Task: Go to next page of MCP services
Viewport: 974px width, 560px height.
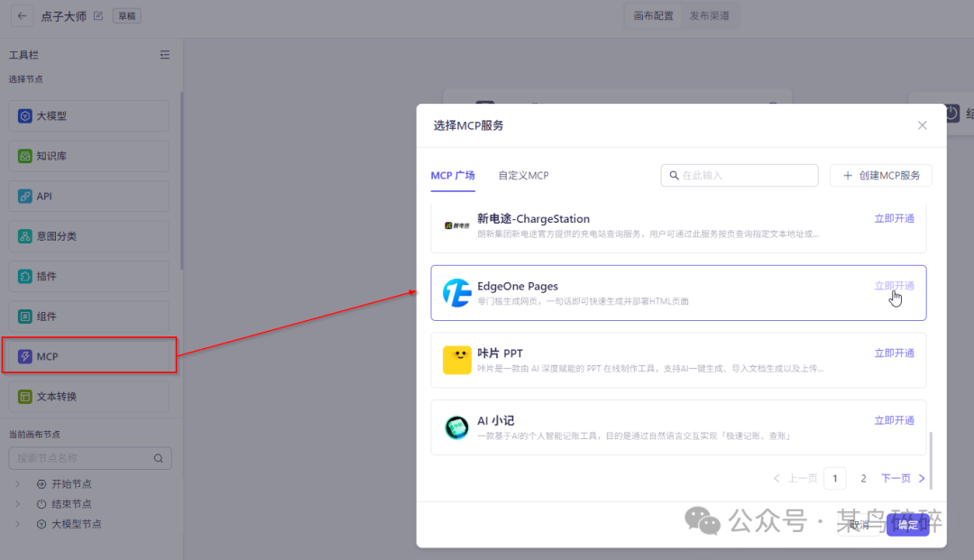Action: pos(896,478)
